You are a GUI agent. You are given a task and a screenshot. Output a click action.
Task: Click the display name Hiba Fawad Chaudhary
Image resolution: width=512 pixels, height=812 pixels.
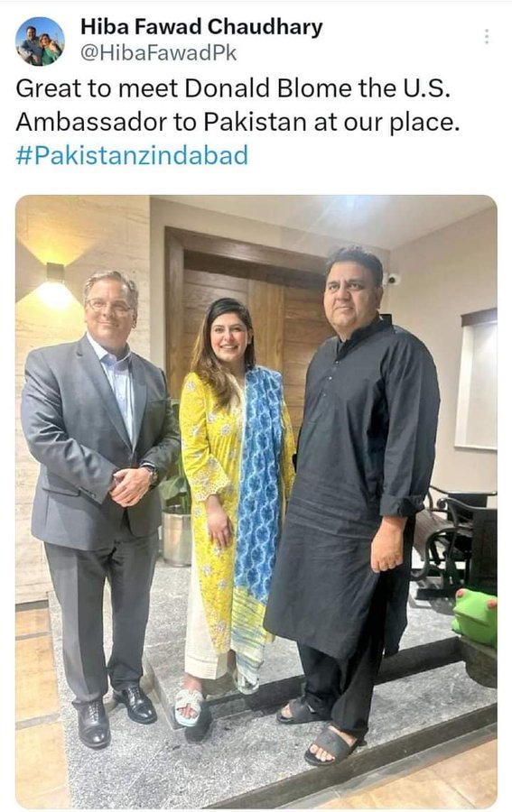pyautogui.click(x=201, y=27)
